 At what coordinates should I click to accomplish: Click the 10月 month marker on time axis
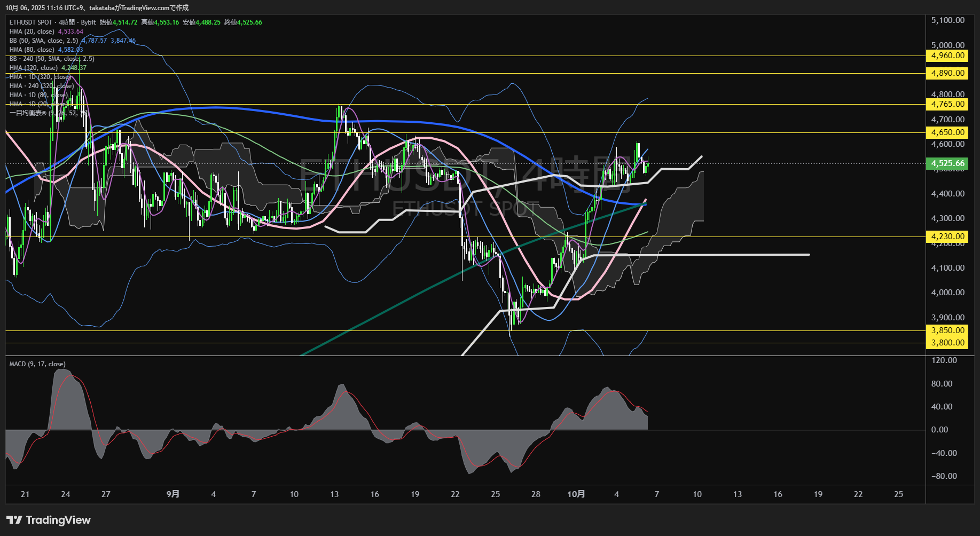point(576,494)
